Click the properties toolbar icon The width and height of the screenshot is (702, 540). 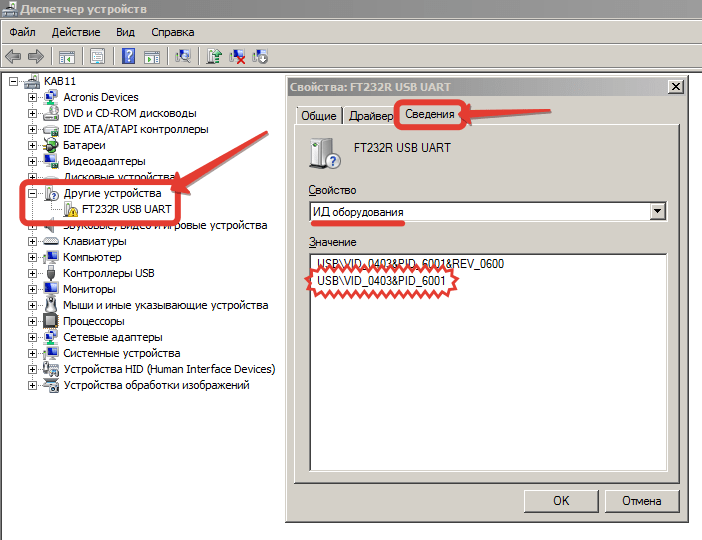click(x=97, y=56)
